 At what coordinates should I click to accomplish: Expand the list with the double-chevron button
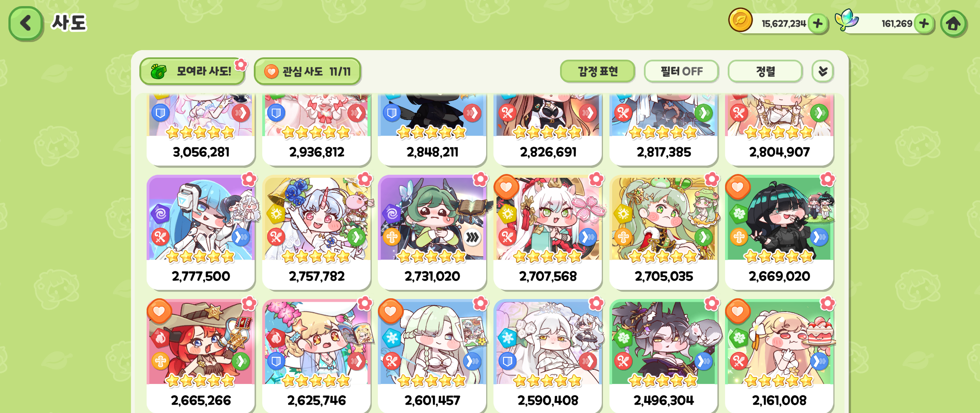(823, 71)
